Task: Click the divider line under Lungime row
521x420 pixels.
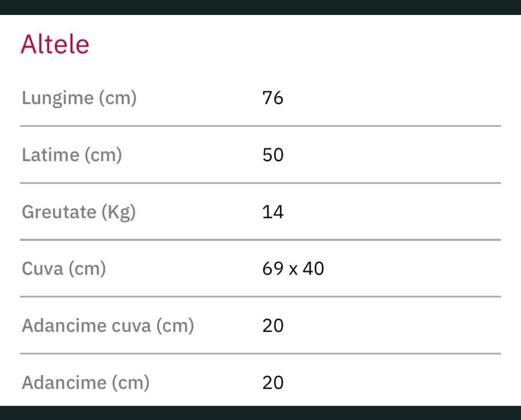Action: (x=260, y=126)
